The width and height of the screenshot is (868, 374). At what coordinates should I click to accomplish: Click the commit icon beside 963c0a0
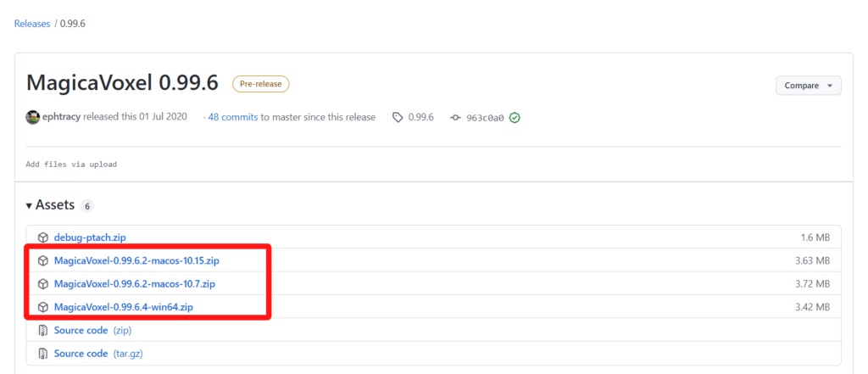click(x=455, y=118)
